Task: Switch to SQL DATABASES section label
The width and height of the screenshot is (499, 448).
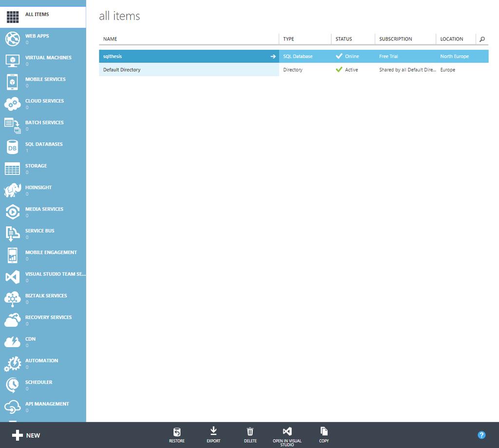Action: 44,144
